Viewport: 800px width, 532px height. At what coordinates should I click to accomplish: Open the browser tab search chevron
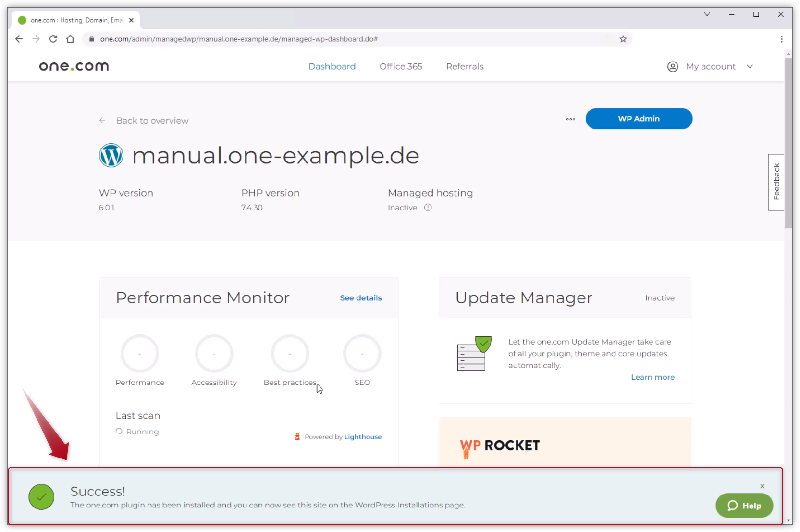click(x=707, y=14)
